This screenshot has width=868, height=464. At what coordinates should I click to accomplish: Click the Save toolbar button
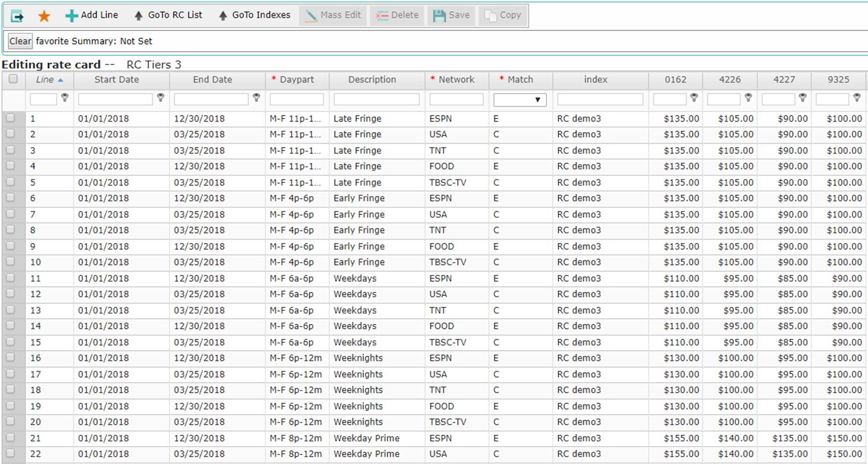click(x=451, y=15)
